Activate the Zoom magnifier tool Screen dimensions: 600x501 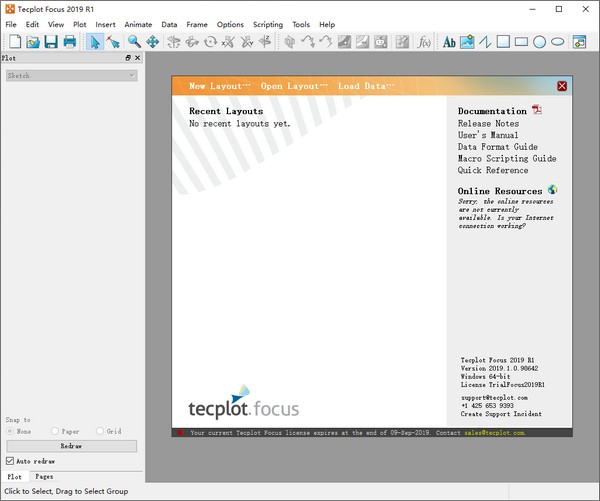134,41
